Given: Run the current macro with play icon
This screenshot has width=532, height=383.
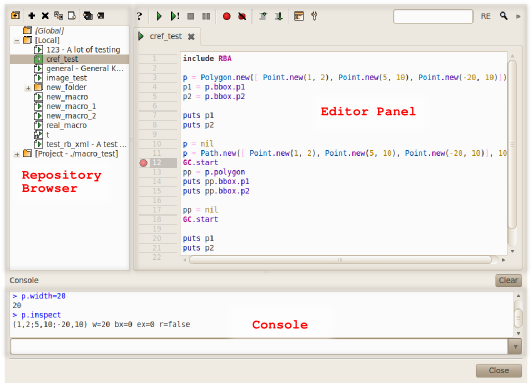Looking at the screenshot, I should [x=159, y=16].
